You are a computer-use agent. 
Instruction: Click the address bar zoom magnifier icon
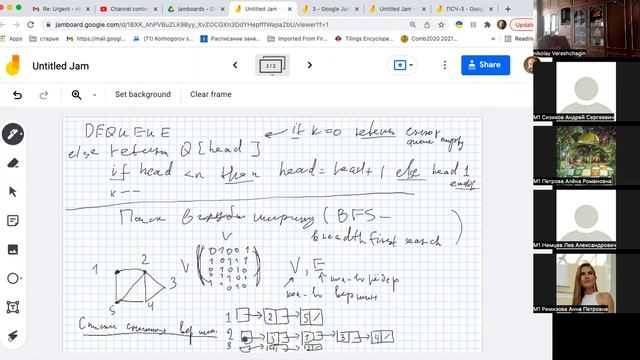click(x=413, y=24)
